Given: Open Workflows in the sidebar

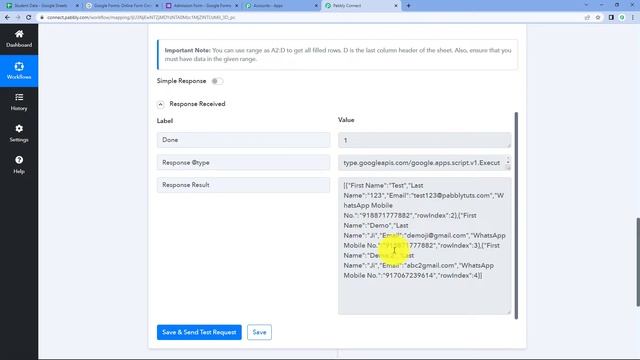Looking at the screenshot, I should point(19,71).
